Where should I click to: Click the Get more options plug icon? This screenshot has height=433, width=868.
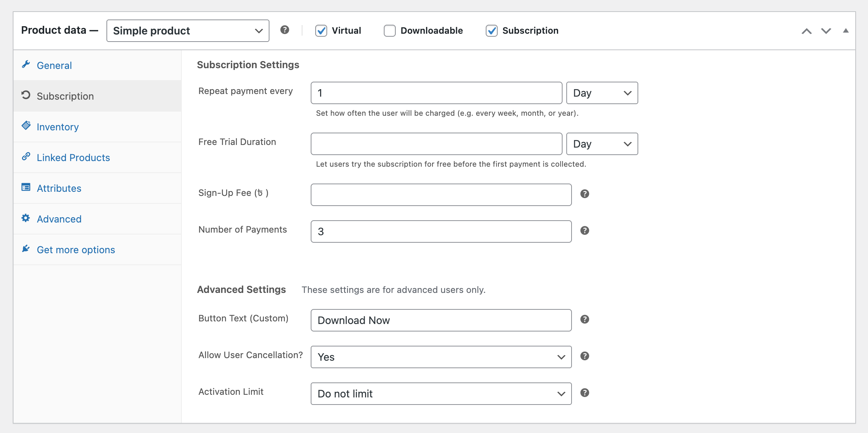point(26,249)
